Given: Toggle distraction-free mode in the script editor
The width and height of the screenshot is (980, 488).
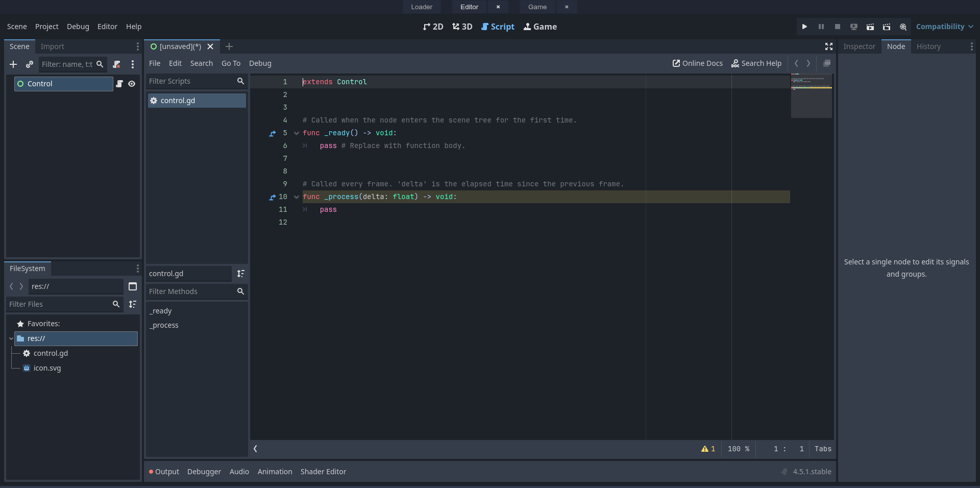Looking at the screenshot, I should click(x=828, y=46).
